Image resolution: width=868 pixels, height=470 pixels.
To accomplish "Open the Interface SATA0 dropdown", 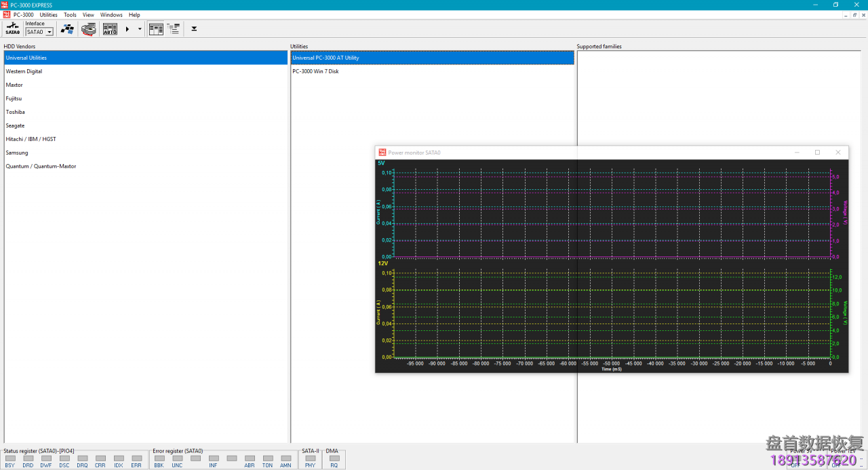I will click(x=50, y=31).
